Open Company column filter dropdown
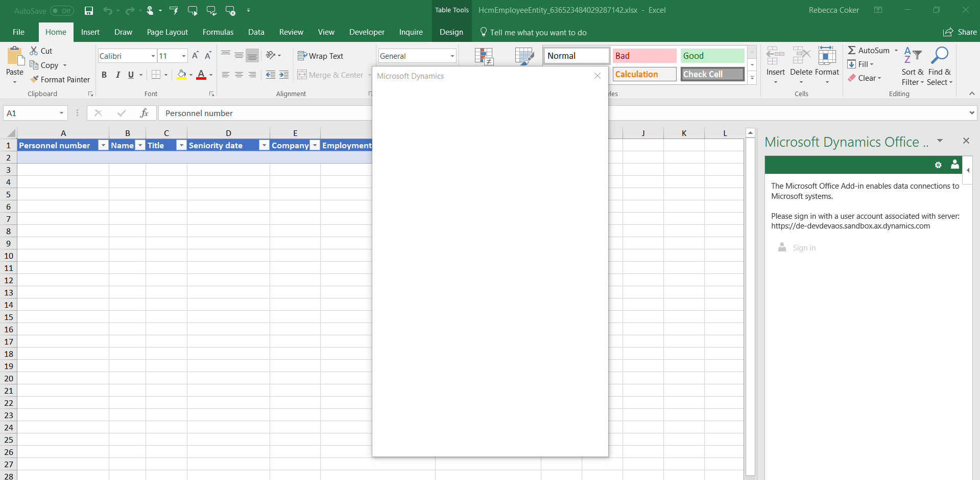Image resolution: width=980 pixels, height=480 pixels. click(x=315, y=146)
